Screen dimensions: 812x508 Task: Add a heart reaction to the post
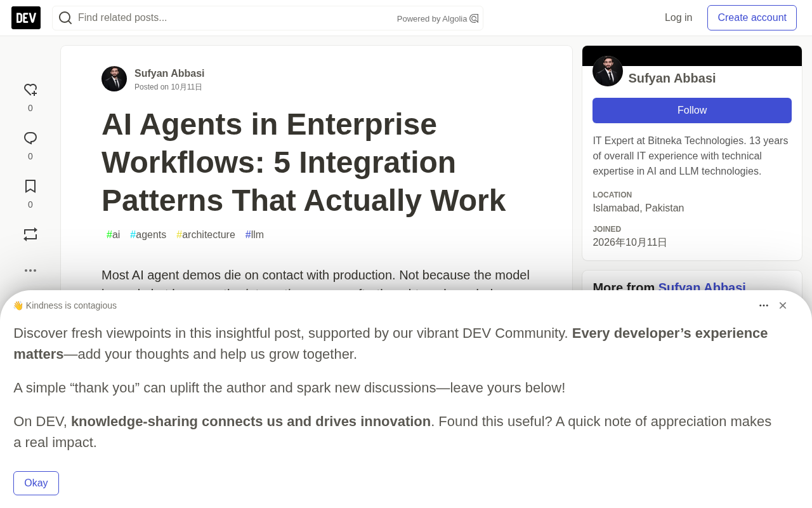[30, 90]
